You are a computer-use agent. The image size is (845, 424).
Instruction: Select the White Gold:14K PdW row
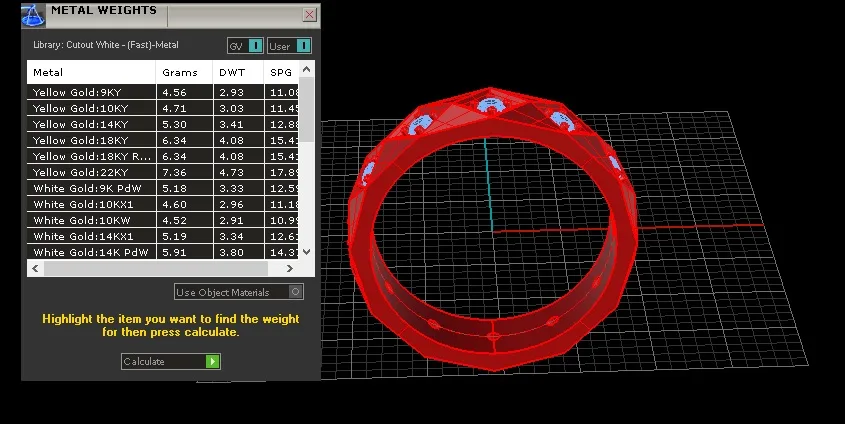(163, 252)
